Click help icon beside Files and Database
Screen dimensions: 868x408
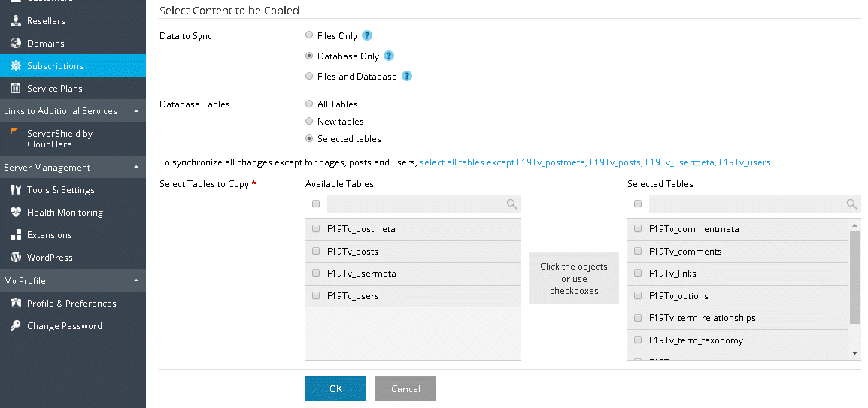[406, 76]
